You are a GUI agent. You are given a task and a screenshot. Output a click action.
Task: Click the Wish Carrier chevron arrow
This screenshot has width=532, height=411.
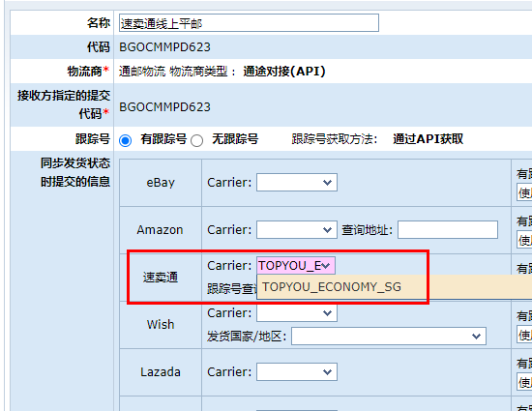click(327, 313)
